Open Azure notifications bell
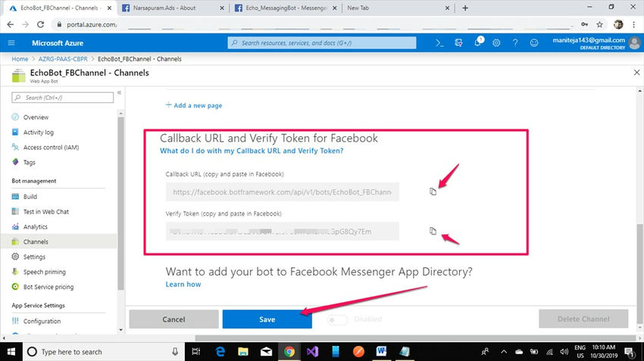644x361 pixels. point(477,42)
